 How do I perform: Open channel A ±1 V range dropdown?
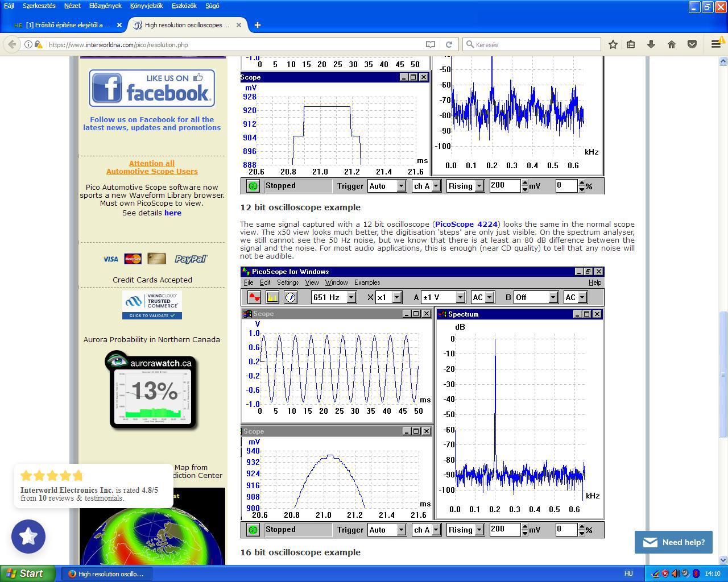click(461, 297)
